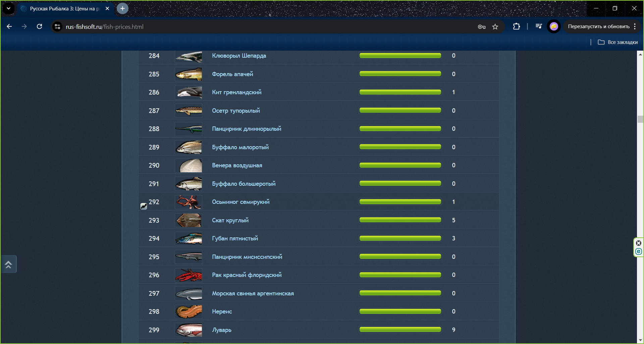Screen dimensions: 644x344
Task: Open the password key icon
Action: pyautogui.click(x=482, y=27)
